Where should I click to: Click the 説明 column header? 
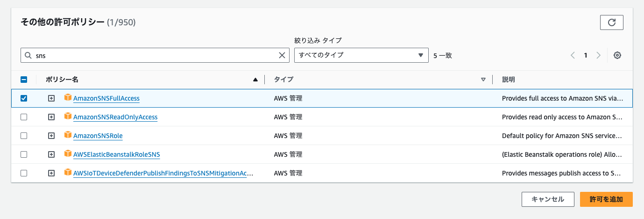click(x=508, y=80)
